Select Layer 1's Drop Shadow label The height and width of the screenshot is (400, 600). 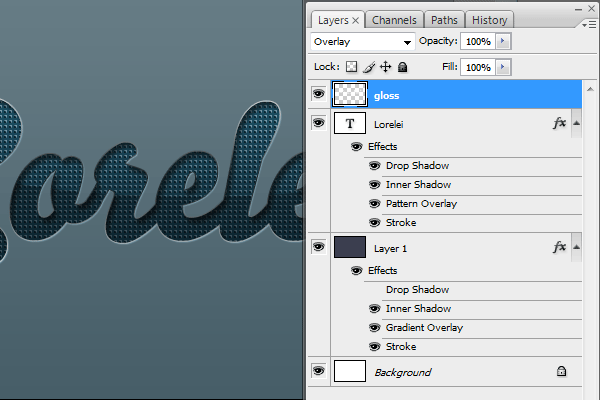point(417,290)
